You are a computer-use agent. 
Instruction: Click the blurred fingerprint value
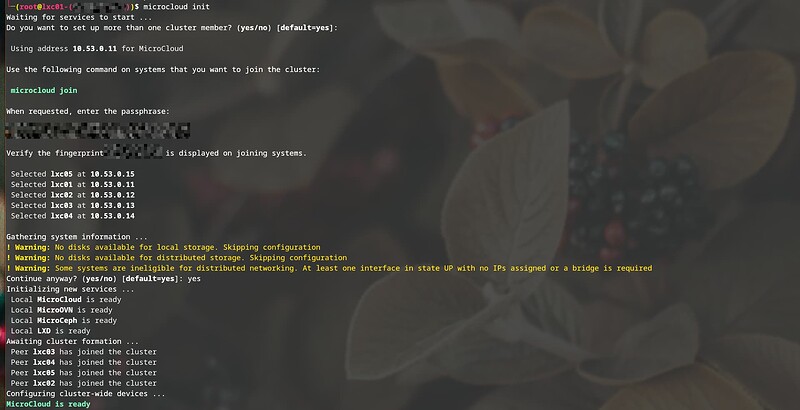pos(133,152)
